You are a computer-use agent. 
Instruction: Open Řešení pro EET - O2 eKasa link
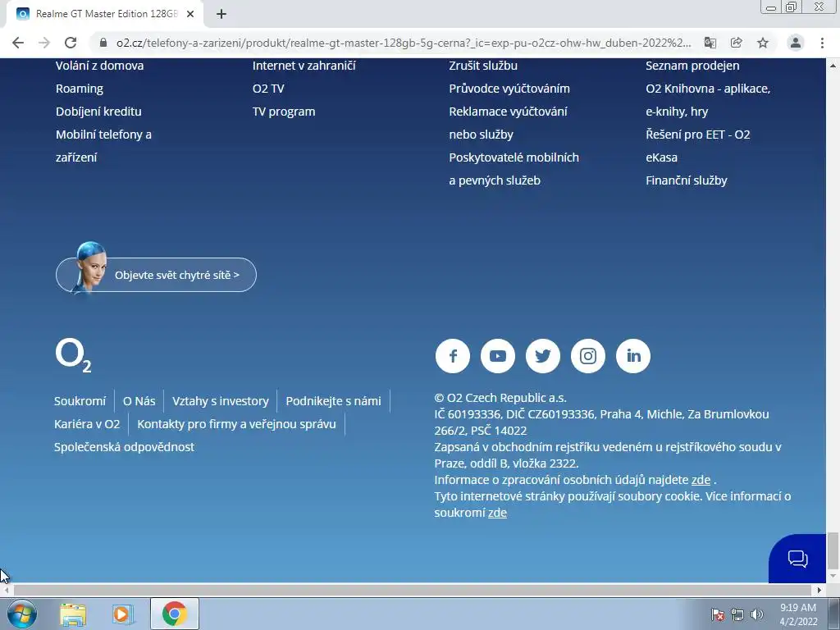(697, 146)
